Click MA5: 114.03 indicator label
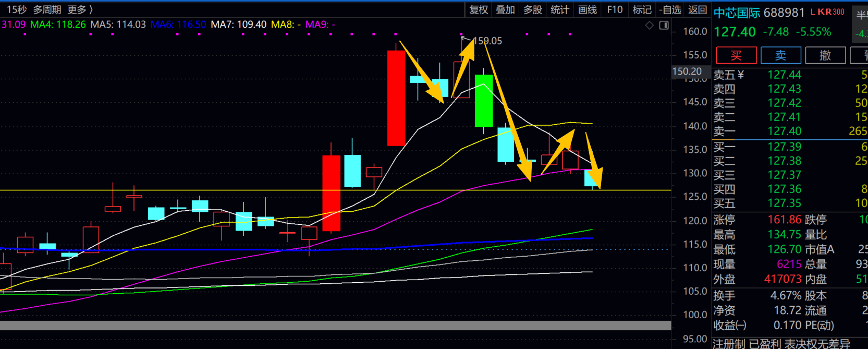The width and height of the screenshot is (868, 349). [118, 25]
